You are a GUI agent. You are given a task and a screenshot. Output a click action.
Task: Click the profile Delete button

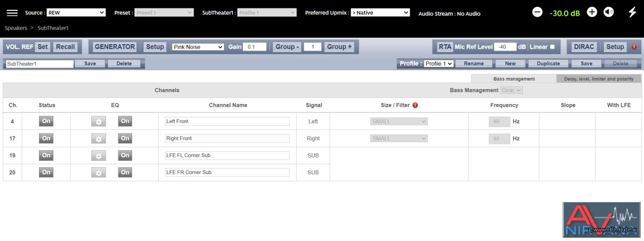pos(621,63)
